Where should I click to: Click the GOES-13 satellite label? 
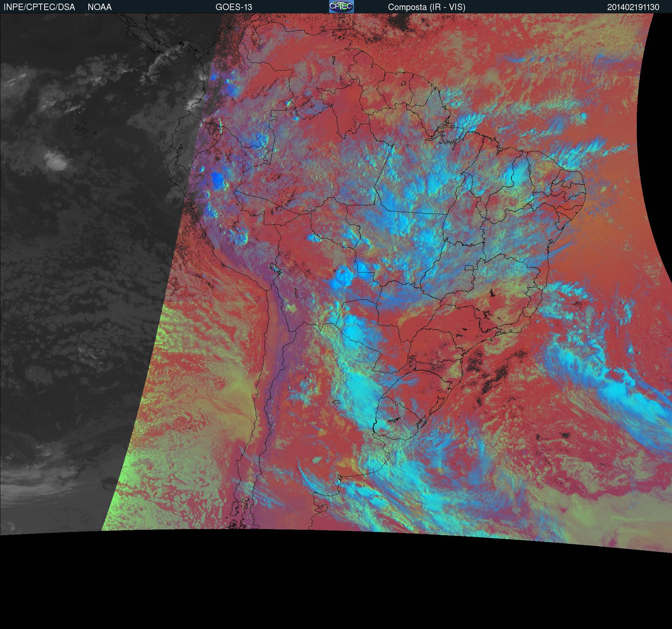(x=234, y=7)
